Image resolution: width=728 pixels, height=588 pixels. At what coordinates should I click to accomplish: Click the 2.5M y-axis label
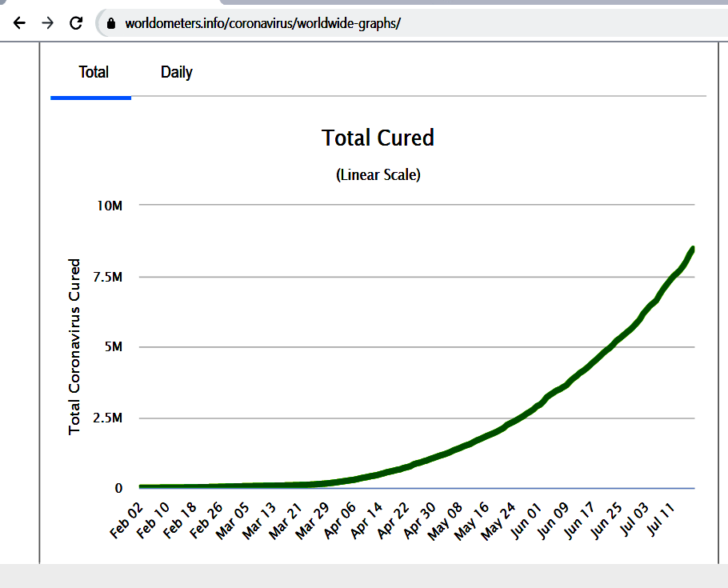[108, 418]
